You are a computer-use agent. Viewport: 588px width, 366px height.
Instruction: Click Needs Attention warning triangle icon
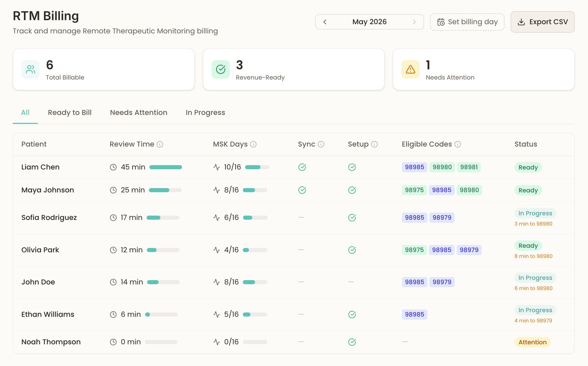tap(410, 69)
